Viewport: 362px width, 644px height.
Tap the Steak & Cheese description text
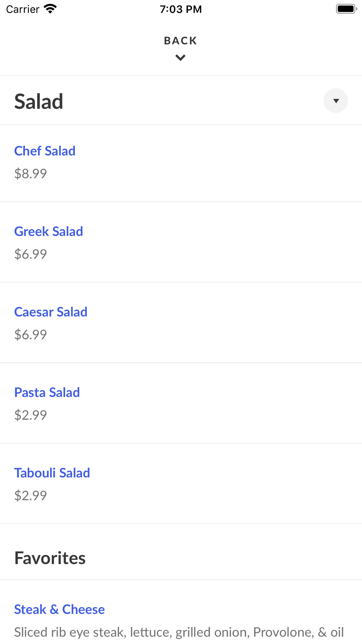[x=179, y=632]
